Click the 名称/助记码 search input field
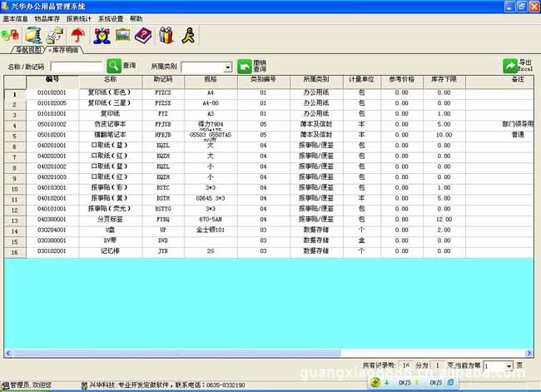 pyautogui.click(x=77, y=67)
